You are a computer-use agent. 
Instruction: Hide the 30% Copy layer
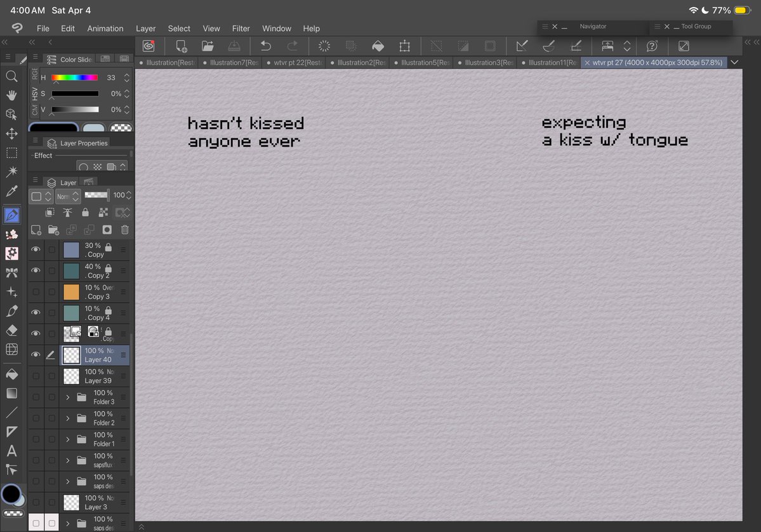point(36,249)
